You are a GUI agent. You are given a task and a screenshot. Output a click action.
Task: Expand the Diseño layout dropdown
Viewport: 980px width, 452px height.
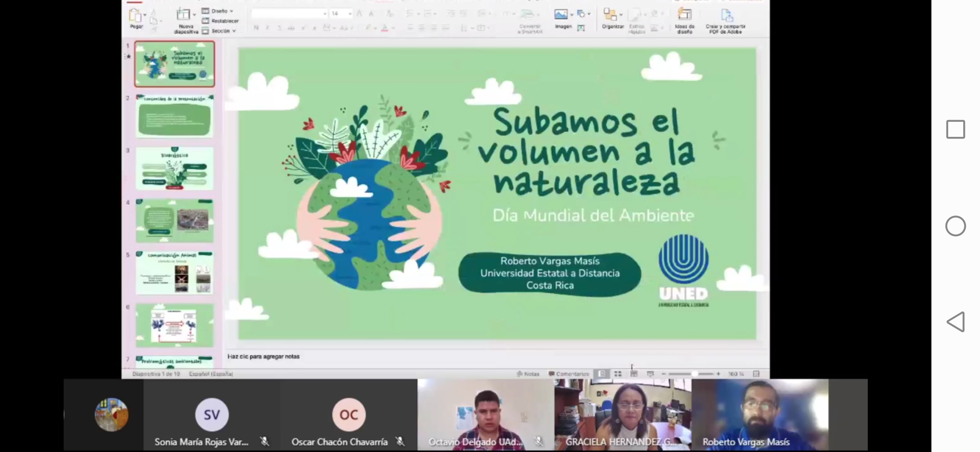click(222, 11)
